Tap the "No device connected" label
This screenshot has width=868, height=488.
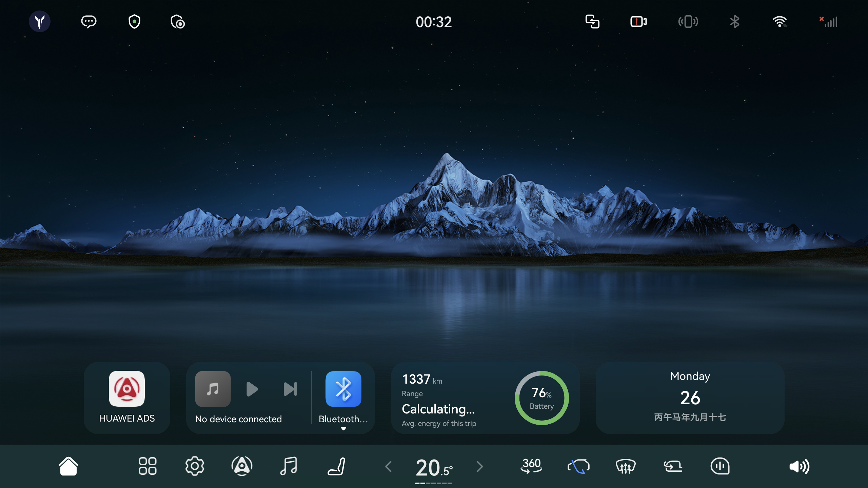238,419
